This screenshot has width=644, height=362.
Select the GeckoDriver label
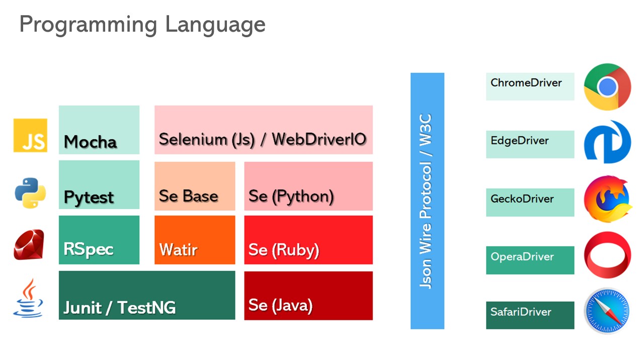530,202
